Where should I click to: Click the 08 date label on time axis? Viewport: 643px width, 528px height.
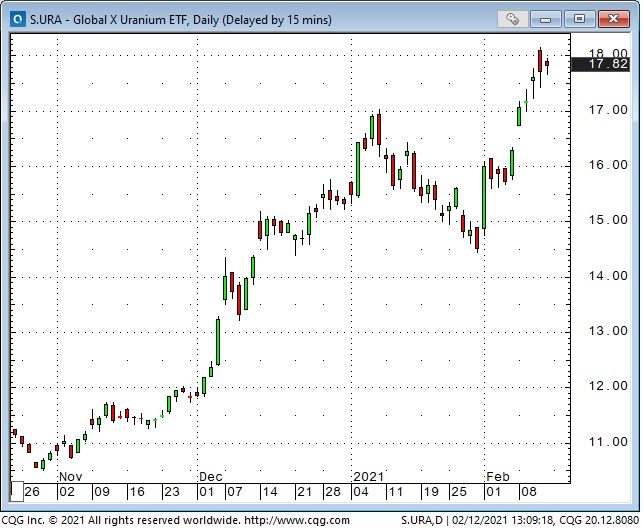528,492
